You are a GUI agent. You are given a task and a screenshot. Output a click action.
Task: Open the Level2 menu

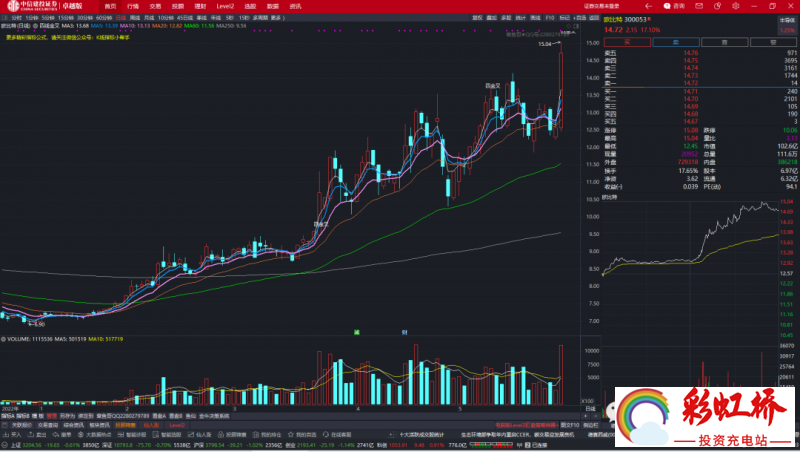(225, 6)
